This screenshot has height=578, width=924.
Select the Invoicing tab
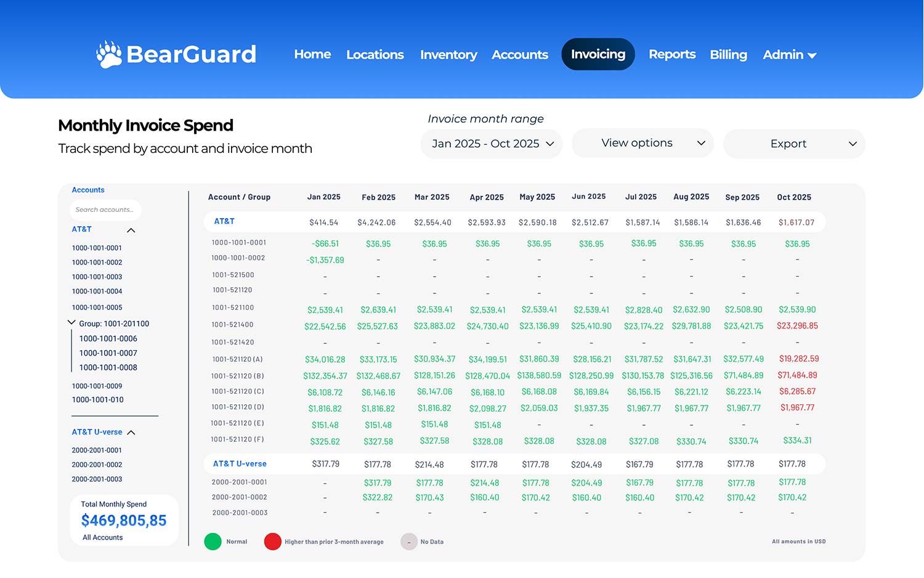pos(598,54)
